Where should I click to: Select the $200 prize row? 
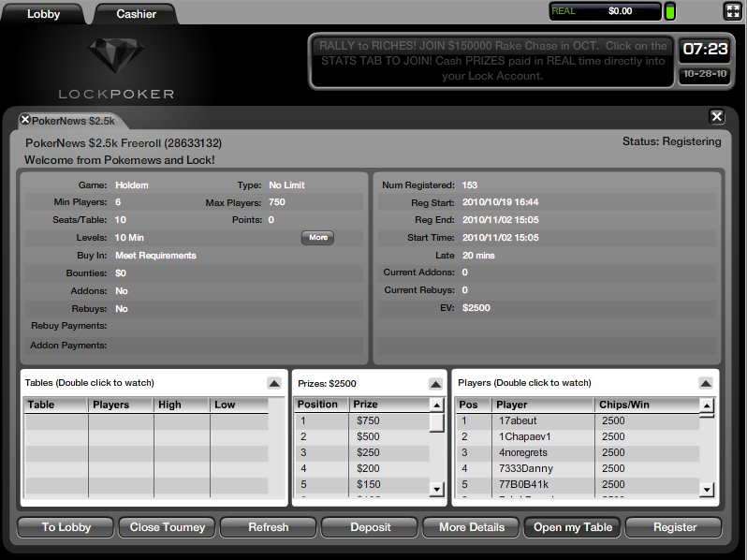(362, 468)
